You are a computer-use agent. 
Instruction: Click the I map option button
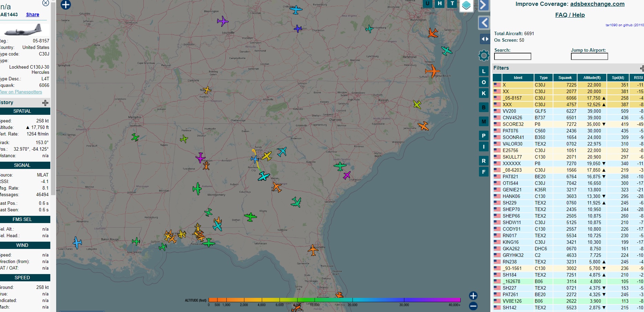pyautogui.click(x=484, y=147)
